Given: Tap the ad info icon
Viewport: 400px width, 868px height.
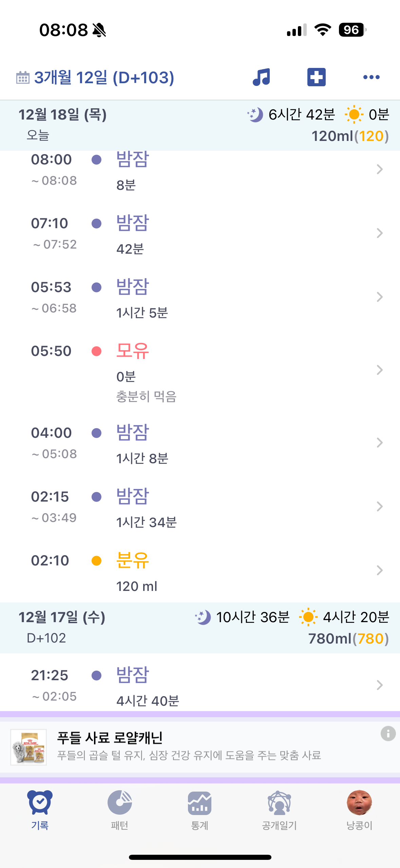Looking at the screenshot, I should (388, 734).
